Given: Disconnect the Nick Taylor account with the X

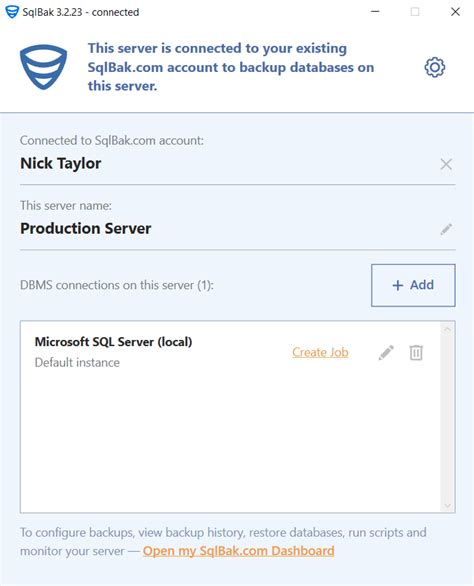Looking at the screenshot, I should (446, 164).
